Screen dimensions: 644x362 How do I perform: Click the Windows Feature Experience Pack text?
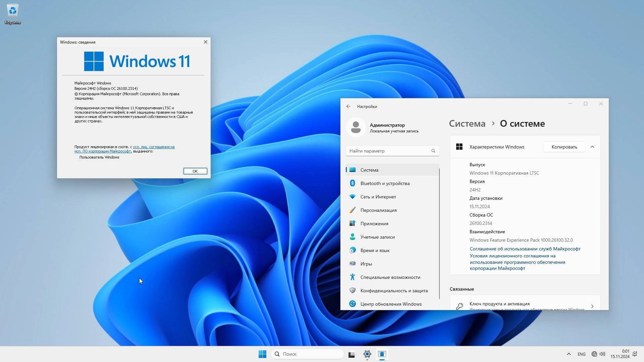point(521,240)
